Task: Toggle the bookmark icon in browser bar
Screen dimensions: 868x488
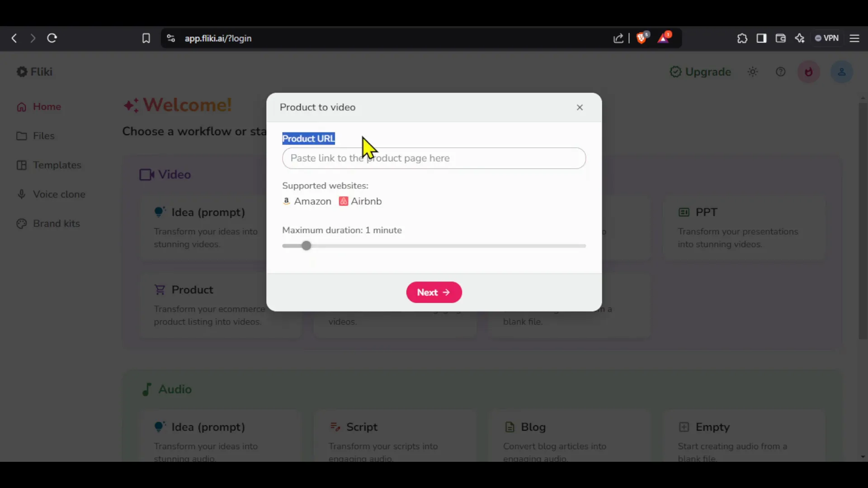Action: [146, 38]
